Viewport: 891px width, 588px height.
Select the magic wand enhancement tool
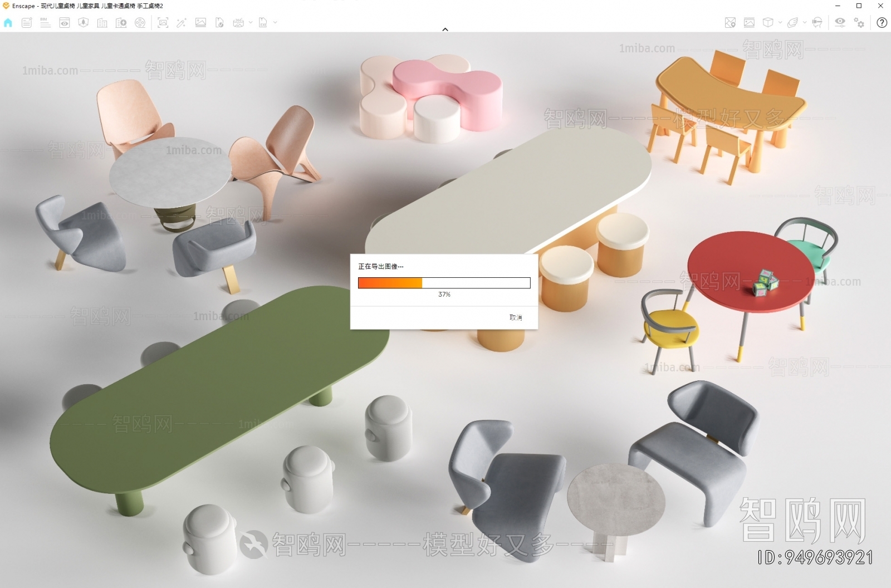click(x=182, y=23)
